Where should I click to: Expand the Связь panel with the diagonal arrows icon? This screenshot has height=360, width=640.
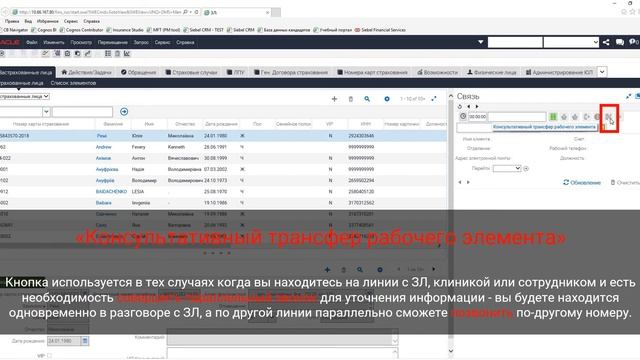[628, 96]
